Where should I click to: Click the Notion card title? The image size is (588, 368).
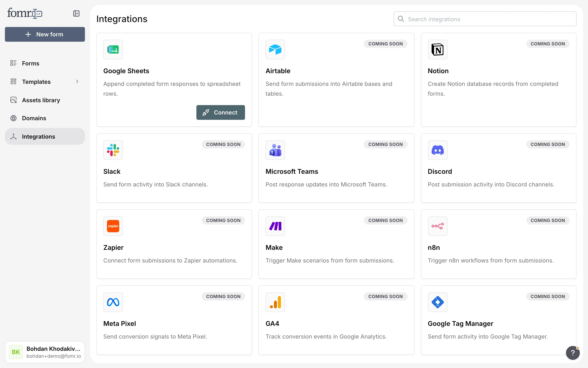438,71
